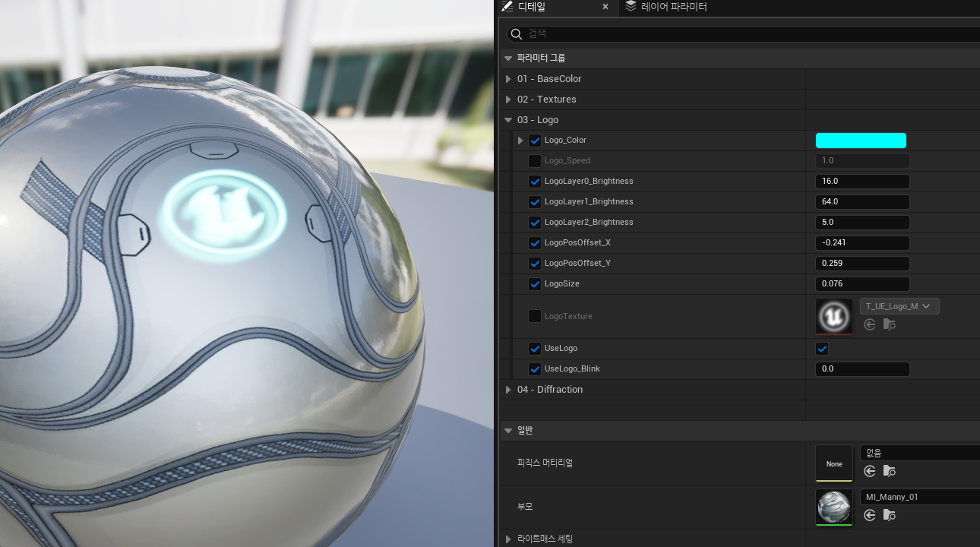Toggle the LogoPosOffset_X override checkbox
This screenshot has height=547, width=980.
(x=535, y=243)
